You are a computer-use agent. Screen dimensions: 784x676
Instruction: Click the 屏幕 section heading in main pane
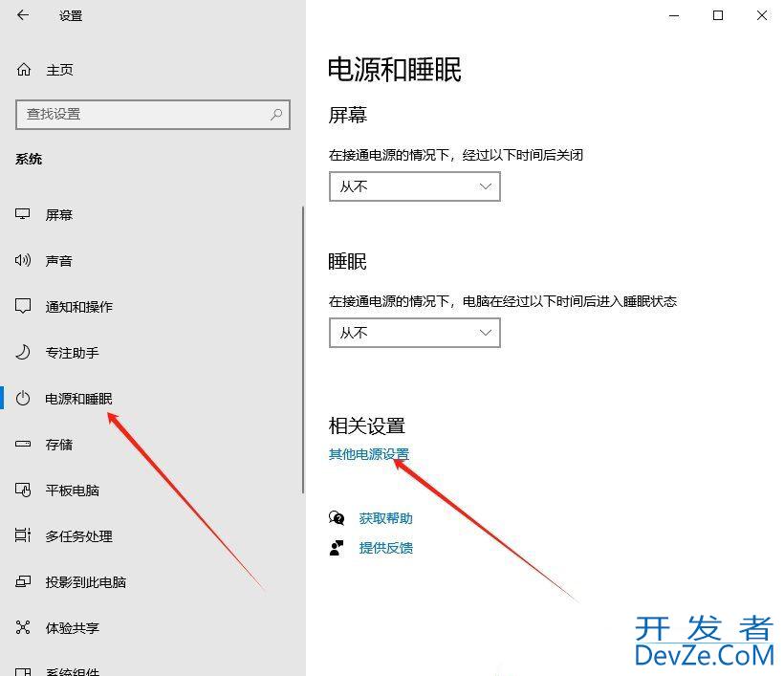click(347, 115)
